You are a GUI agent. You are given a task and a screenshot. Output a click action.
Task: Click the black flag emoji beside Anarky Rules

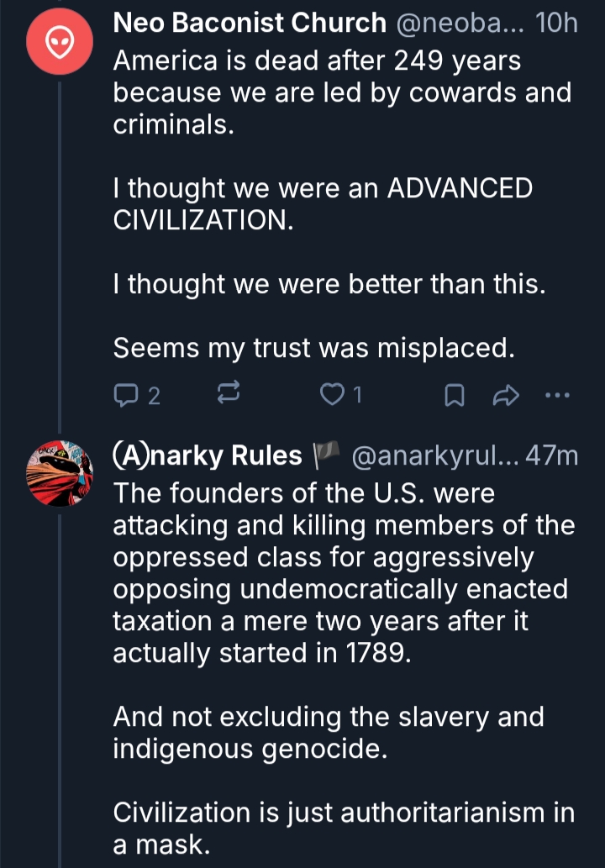(x=324, y=455)
